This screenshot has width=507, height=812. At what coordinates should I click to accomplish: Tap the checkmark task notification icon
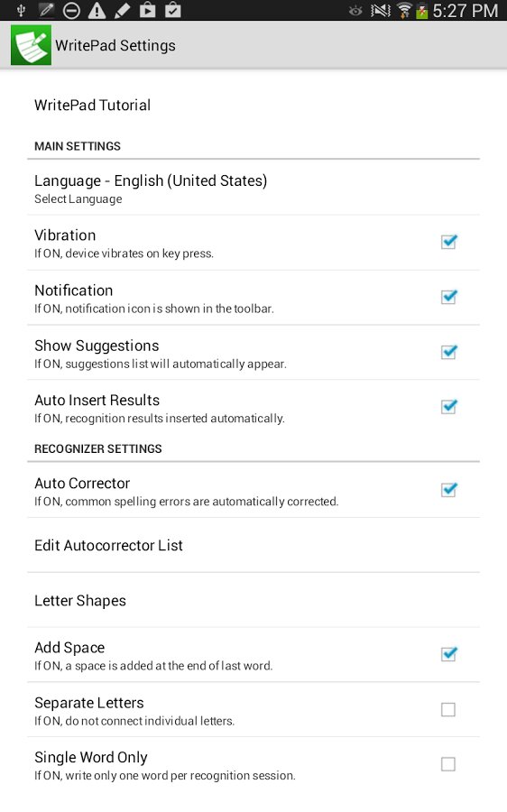tap(172, 10)
